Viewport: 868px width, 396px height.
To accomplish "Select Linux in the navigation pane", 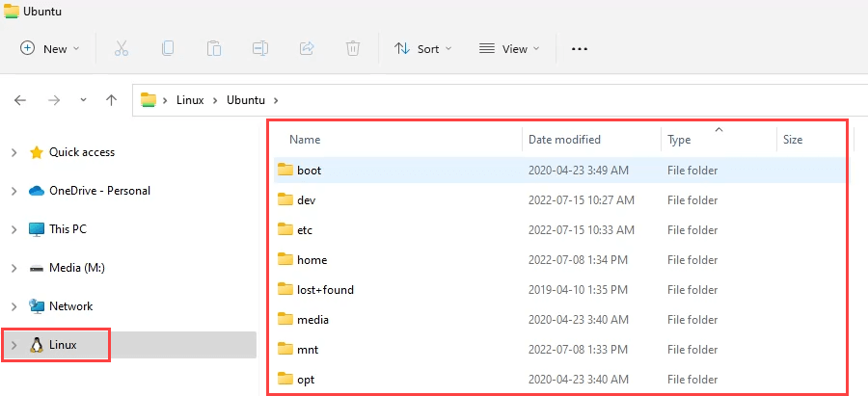I will pyautogui.click(x=63, y=345).
